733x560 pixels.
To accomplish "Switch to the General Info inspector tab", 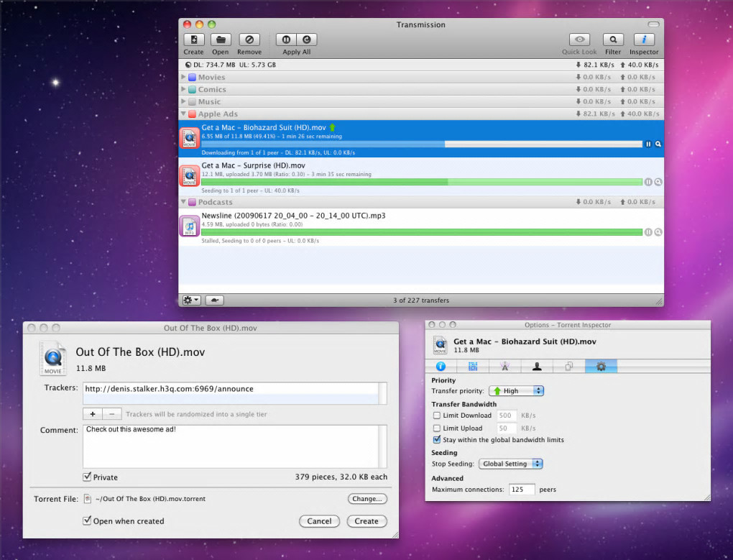I will [x=441, y=367].
